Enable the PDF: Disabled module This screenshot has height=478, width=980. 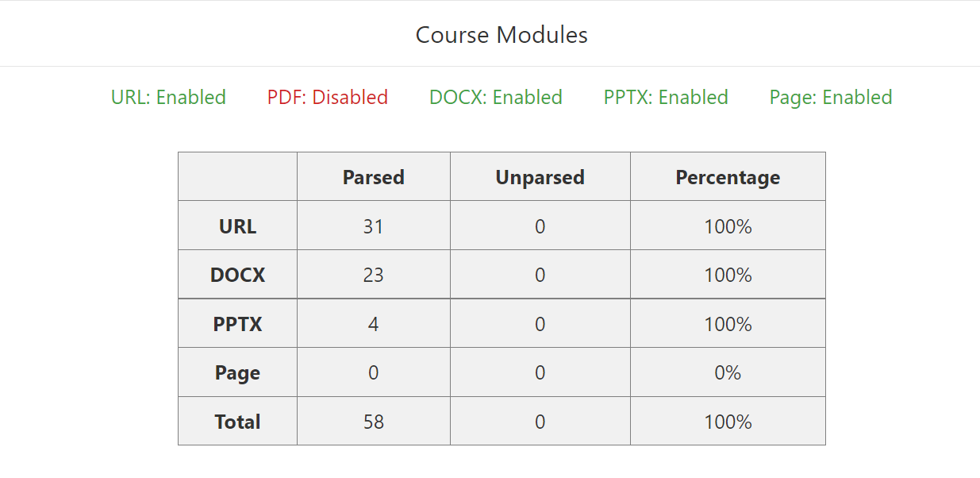pyautogui.click(x=328, y=98)
